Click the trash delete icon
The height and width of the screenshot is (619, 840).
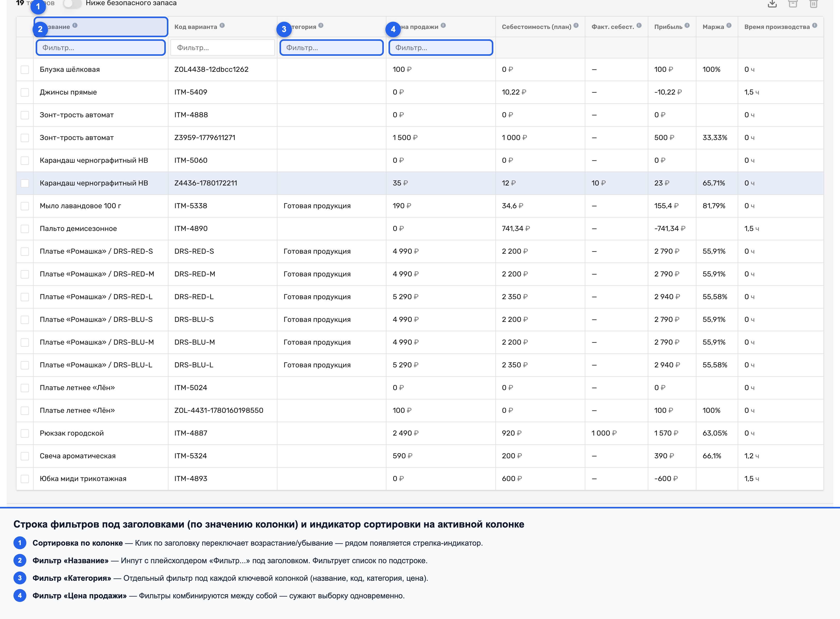point(813,3)
